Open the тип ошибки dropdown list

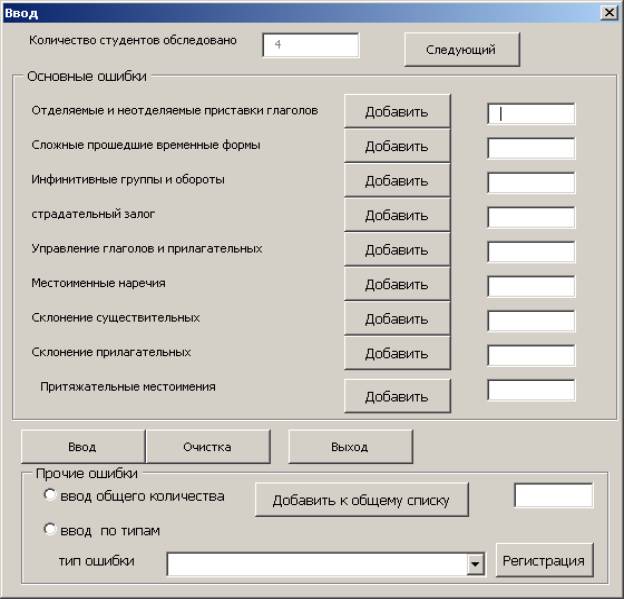pos(475,566)
